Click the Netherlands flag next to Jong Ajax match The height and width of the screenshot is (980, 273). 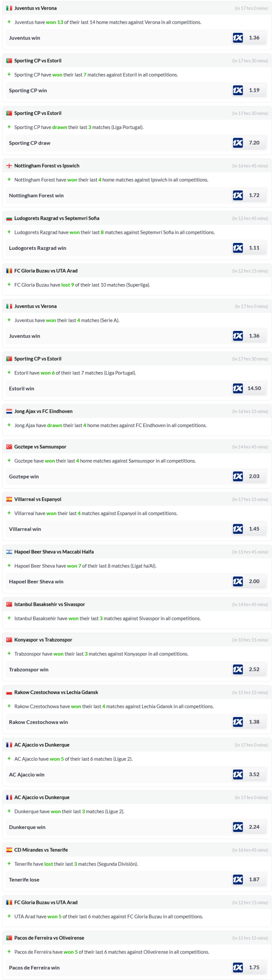pos(9,411)
